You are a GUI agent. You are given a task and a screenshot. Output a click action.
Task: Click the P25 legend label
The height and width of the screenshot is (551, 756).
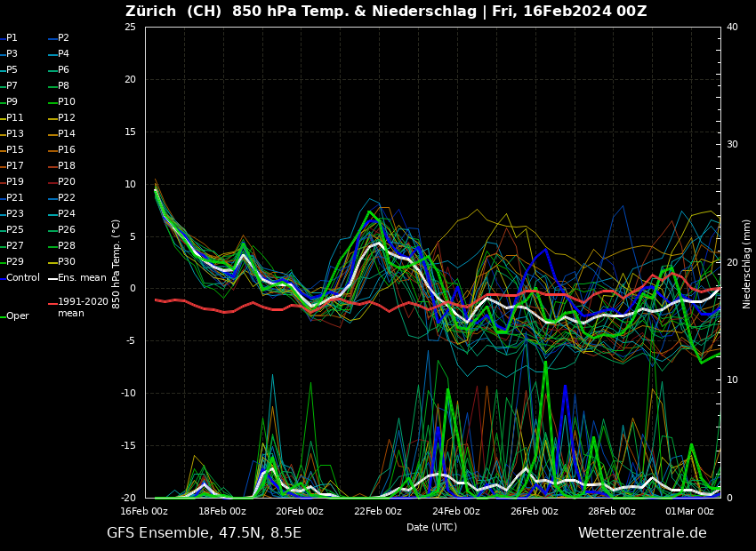tap(15, 230)
